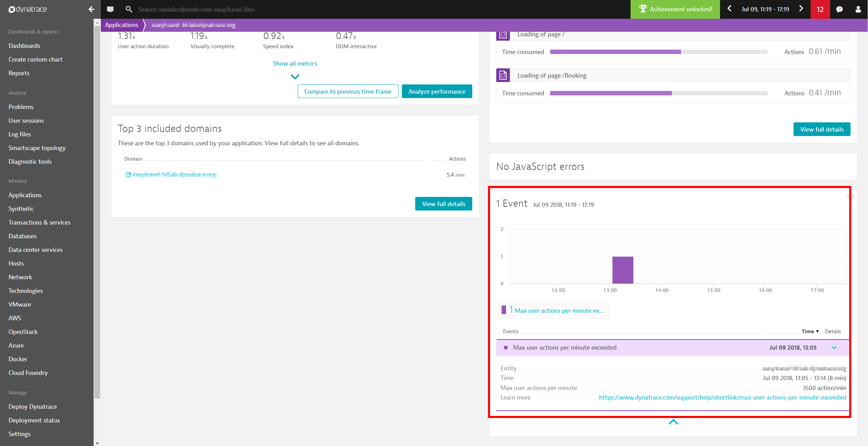Click the Synthetic sidebar icon
This screenshot has width=868, height=446.
point(22,208)
